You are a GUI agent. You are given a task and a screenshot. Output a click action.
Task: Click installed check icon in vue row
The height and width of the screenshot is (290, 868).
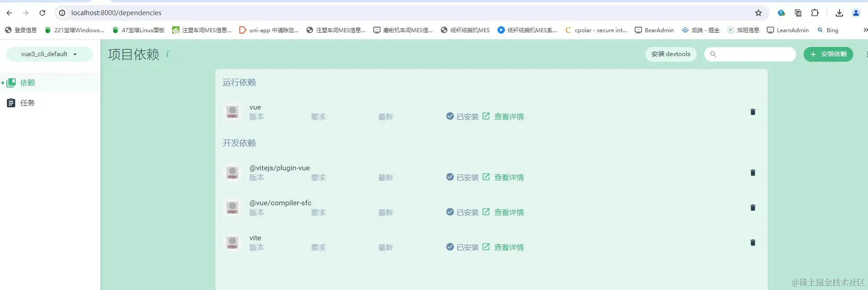click(x=450, y=116)
